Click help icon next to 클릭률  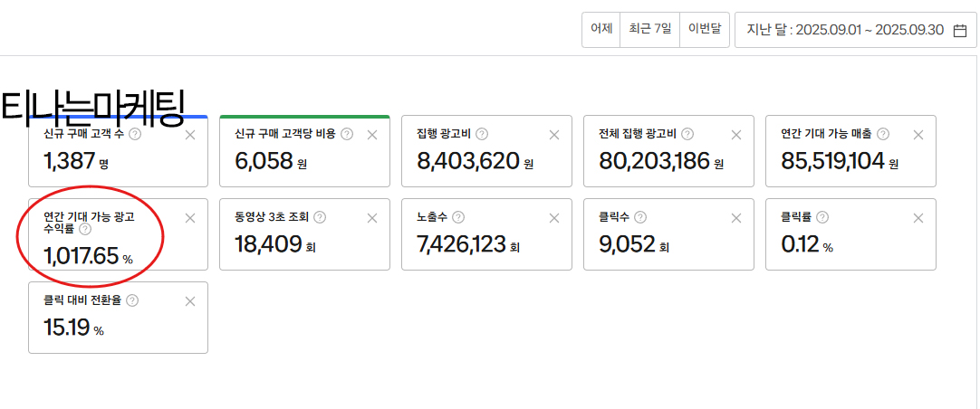pyautogui.click(x=822, y=217)
